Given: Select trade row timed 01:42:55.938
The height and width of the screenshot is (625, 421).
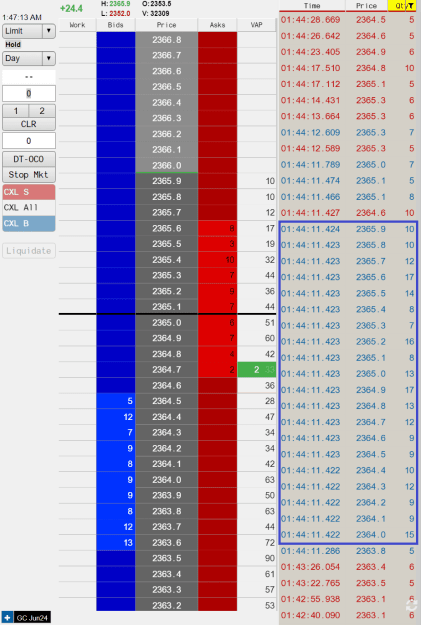Looking at the screenshot, I should (x=348, y=599).
